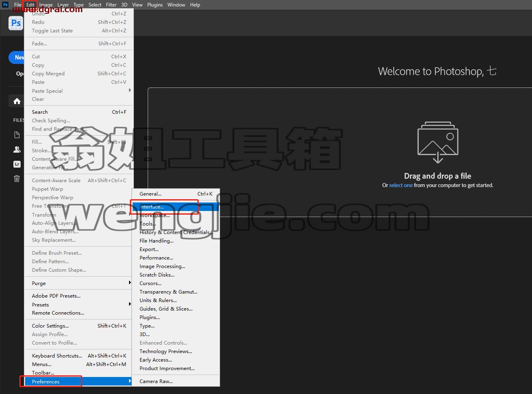Expand the Presets submenu arrow
The image size is (532, 394).
pyautogui.click(x=130, y=304)
